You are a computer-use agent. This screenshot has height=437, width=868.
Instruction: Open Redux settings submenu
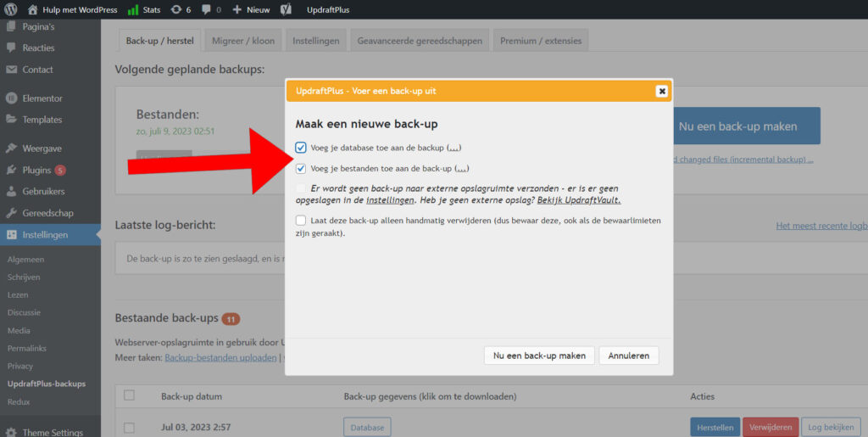19,401
